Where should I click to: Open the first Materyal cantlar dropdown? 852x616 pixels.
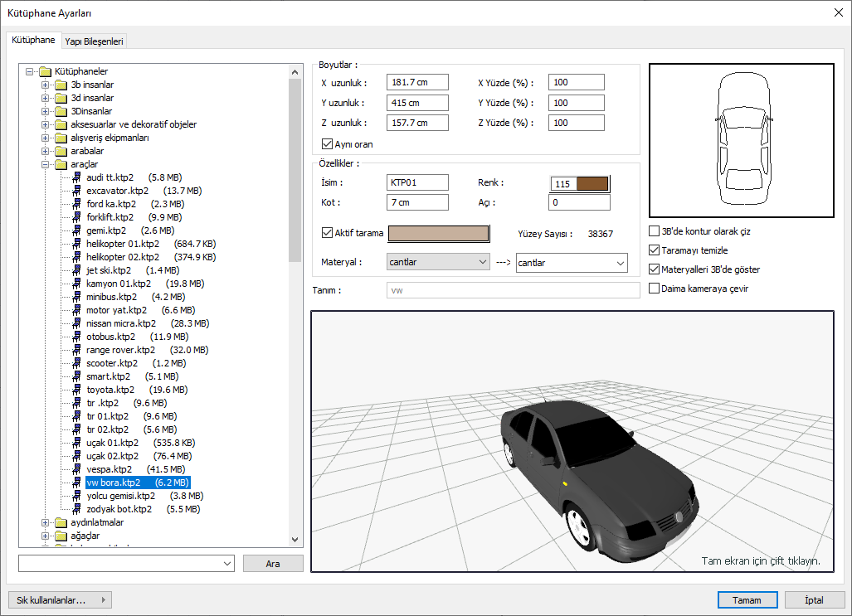click(x=439, y=263)
